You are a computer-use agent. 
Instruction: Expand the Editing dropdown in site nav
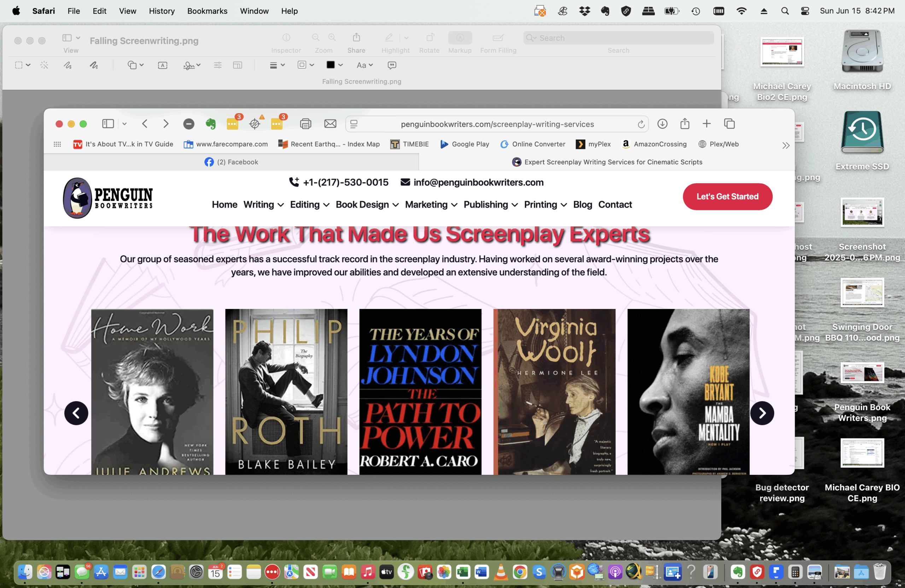(x=310, y=205)
